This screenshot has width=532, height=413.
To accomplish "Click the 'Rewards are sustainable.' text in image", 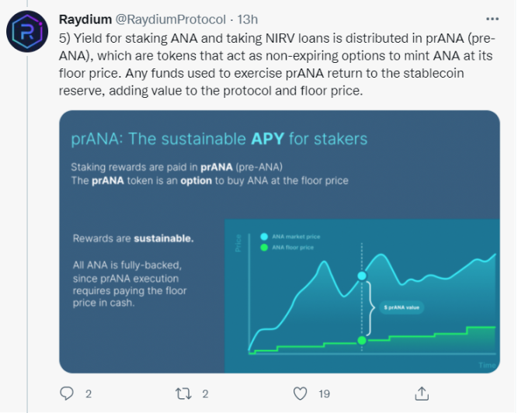I will tap(133, 238).
